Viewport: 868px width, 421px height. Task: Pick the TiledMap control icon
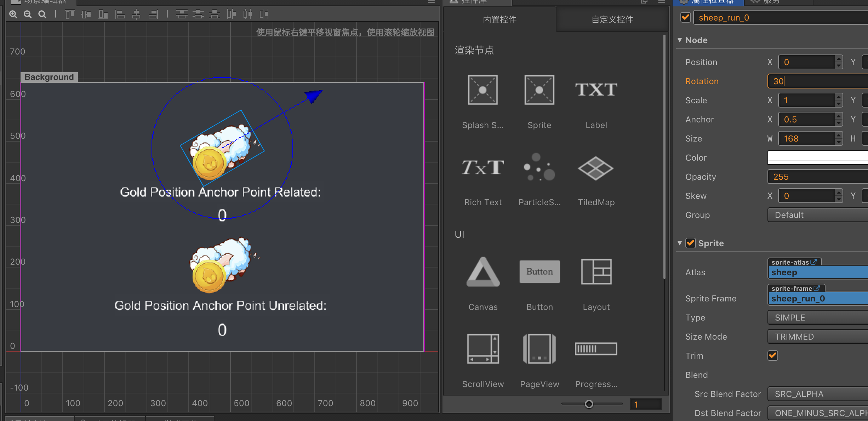click(596, 168)
